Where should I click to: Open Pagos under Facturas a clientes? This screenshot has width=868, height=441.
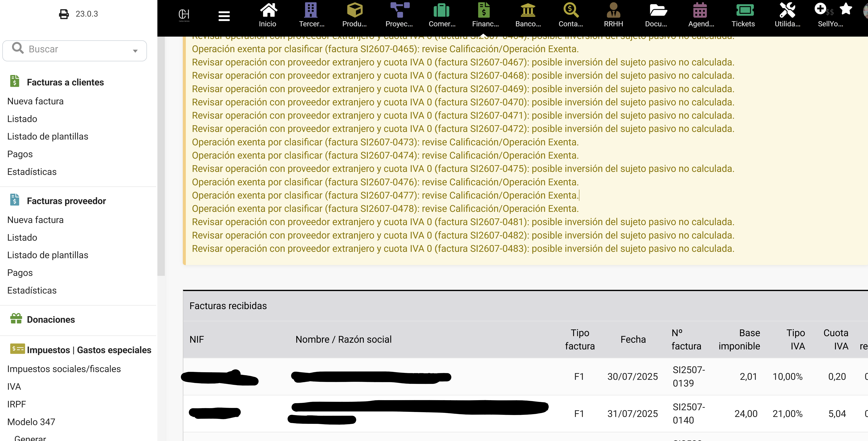tap(20, 154)
